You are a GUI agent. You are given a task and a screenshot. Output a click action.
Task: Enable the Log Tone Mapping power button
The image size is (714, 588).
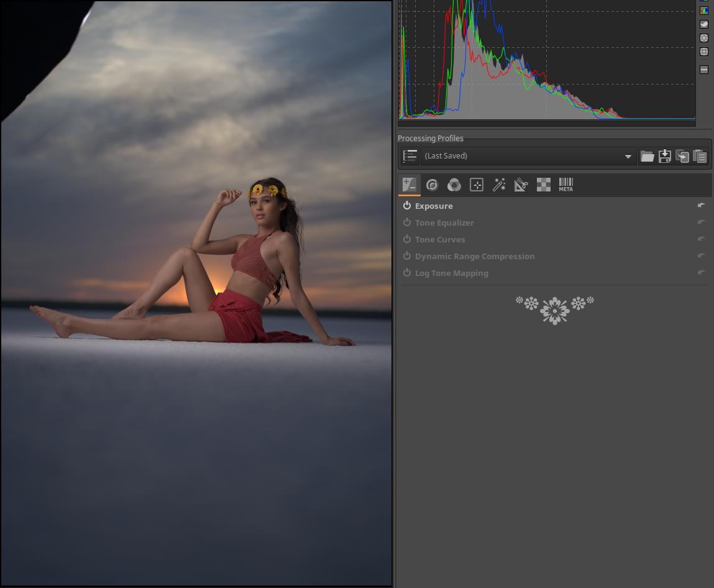coord(407,273)
